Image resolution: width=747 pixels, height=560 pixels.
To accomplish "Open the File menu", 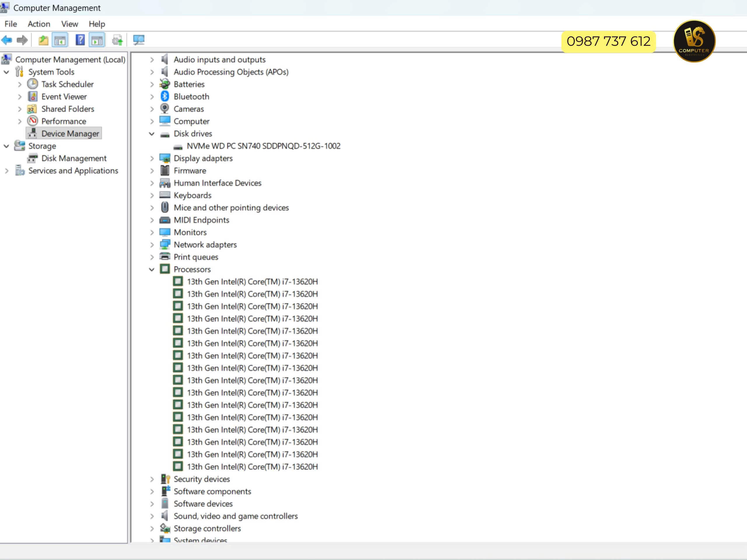I will click(11, 24).
